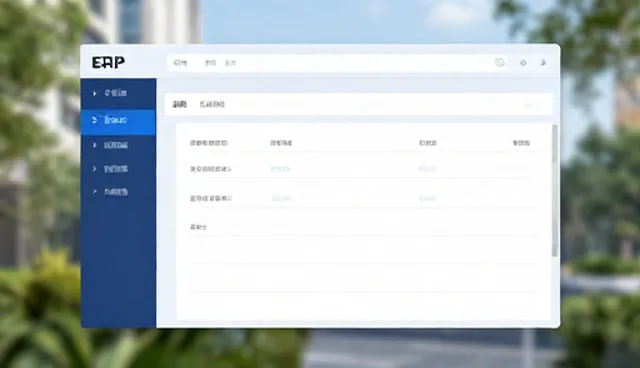640x368 pixels.
Task: Click the vertical scrollbar of the table panel
Action: pos(555,191)
